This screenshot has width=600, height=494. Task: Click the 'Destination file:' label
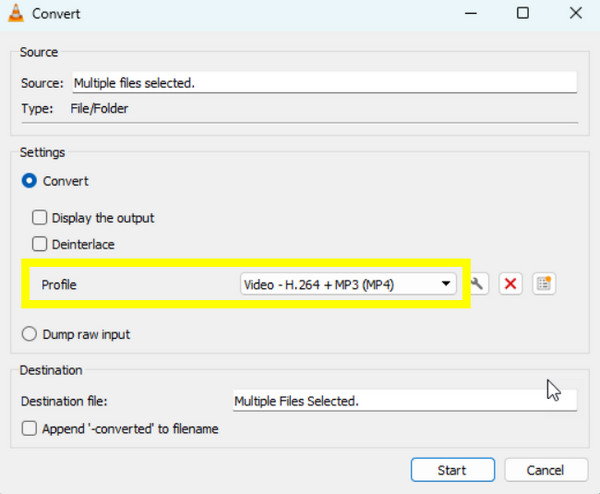(64, 401)
